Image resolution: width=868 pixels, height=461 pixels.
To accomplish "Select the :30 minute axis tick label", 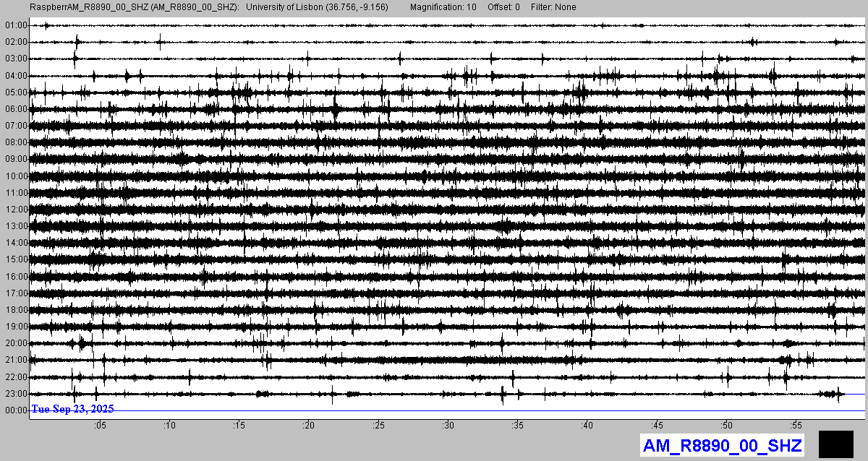I will click(448, 425).
